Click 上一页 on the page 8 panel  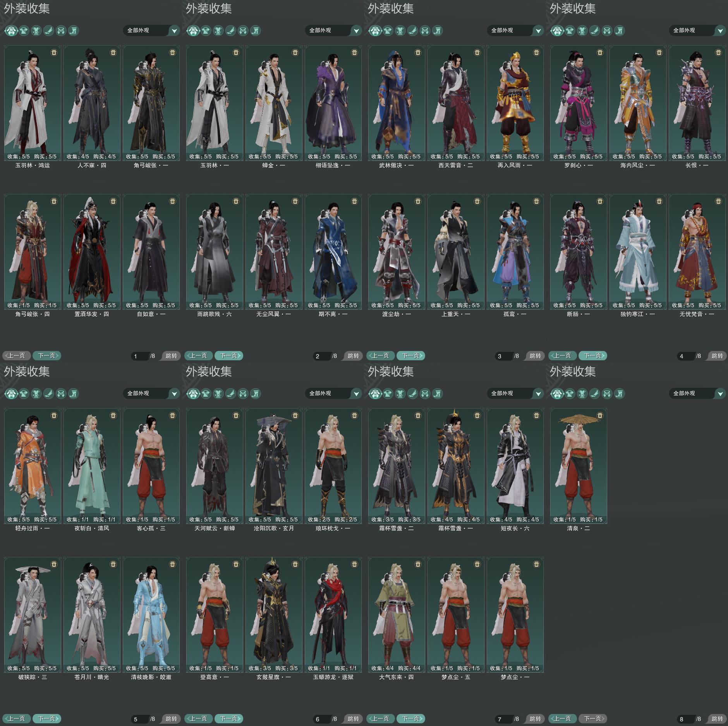pos(563,719)
